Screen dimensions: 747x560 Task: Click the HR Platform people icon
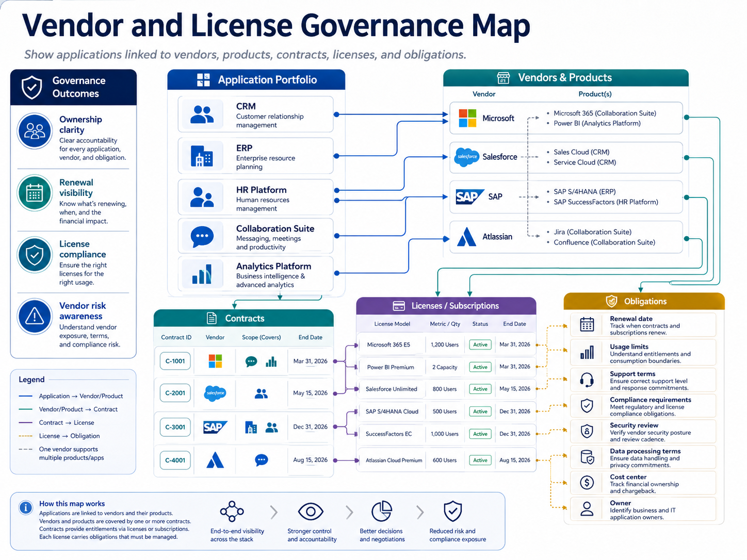click(x=202, y=197)
